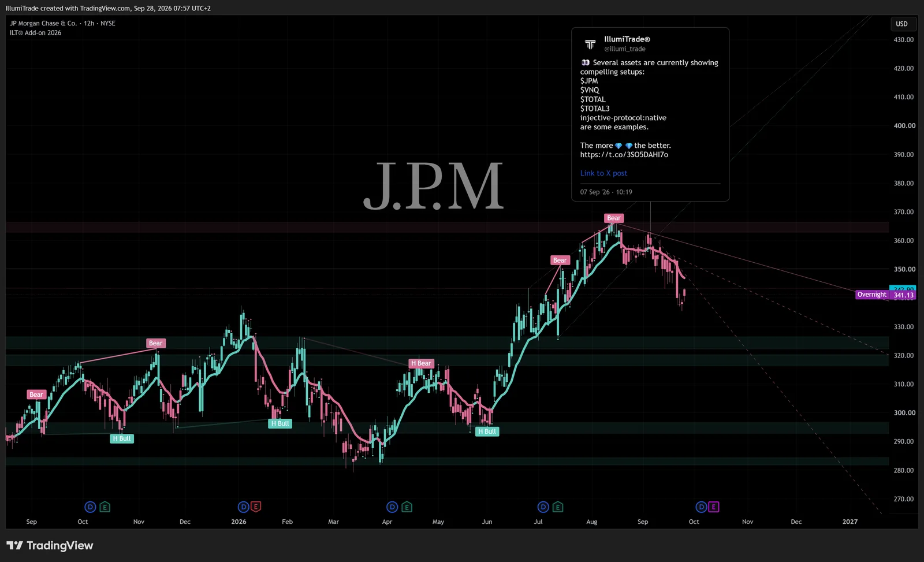Select the H Bull label near February
The width and height of the screenshot is (924, 562).
click(x=281, y=423)
